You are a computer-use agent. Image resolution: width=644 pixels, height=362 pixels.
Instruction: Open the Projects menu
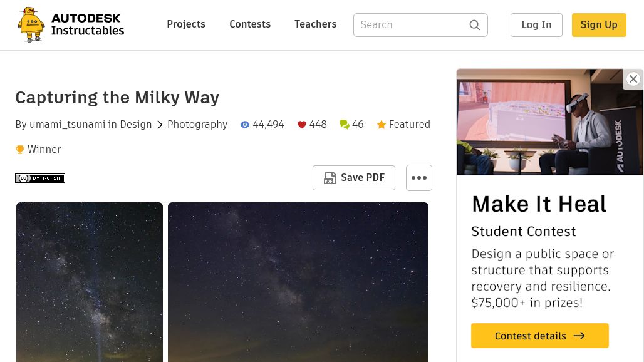[x=186, y=24]
